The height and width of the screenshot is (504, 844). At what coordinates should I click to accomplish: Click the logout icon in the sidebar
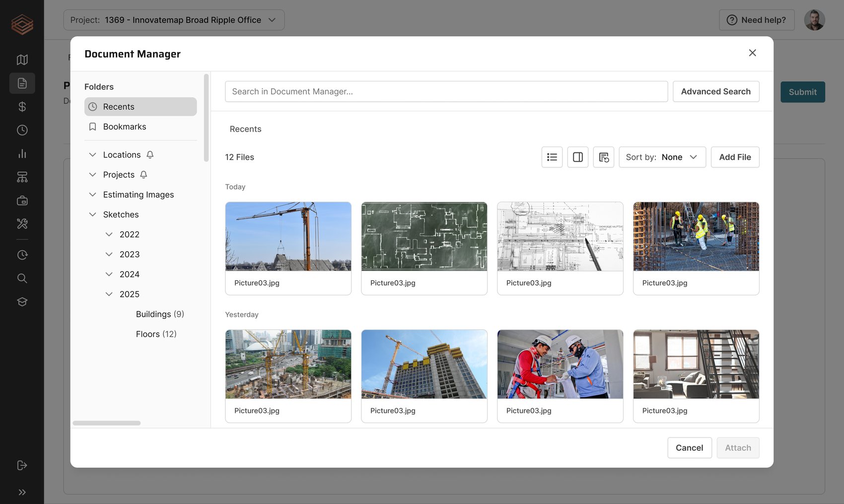click(22, 465)
